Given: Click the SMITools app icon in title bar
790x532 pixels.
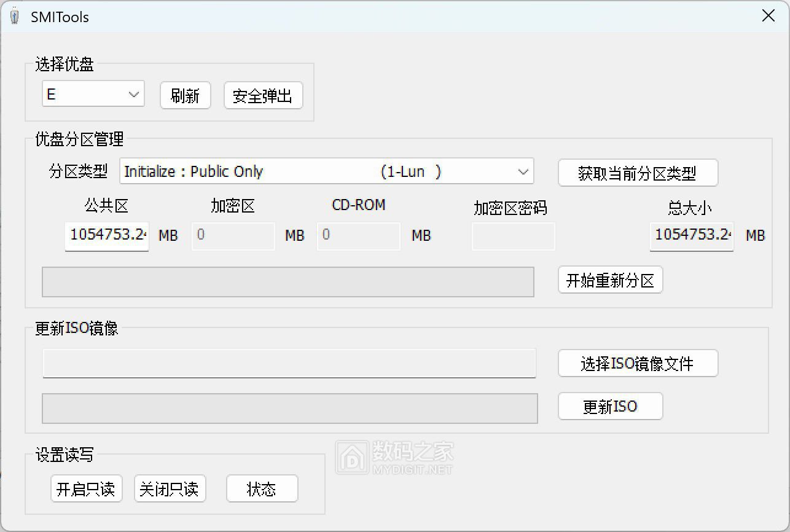Looking at the screenshot, I should point(15,17).
